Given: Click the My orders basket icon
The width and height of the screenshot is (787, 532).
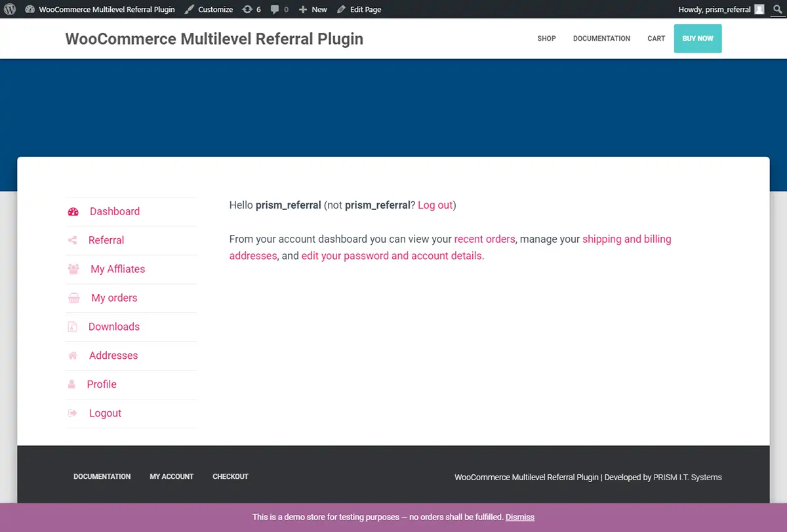Looking at the screenshot, I should [x=74, y=298].
